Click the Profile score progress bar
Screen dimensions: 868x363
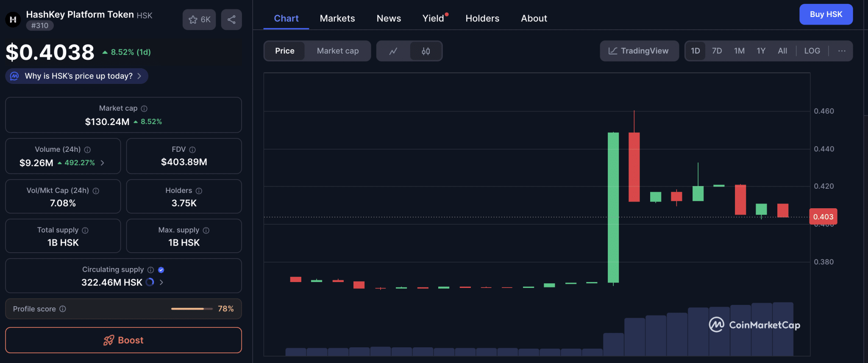coord(192,309)
